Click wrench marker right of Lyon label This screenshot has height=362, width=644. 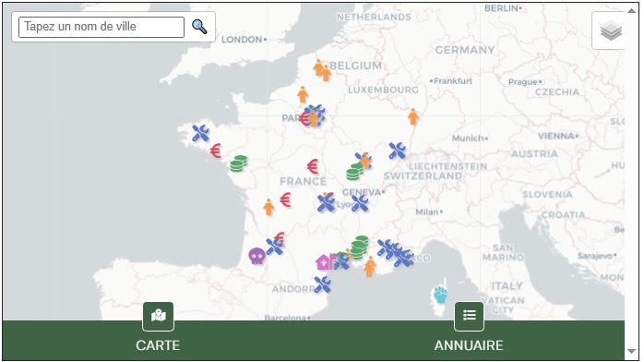360,203
